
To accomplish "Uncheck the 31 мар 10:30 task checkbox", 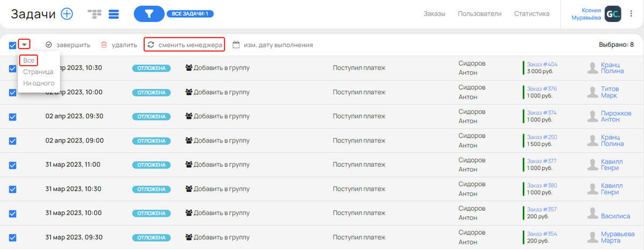I will click(x=13, y=189).
